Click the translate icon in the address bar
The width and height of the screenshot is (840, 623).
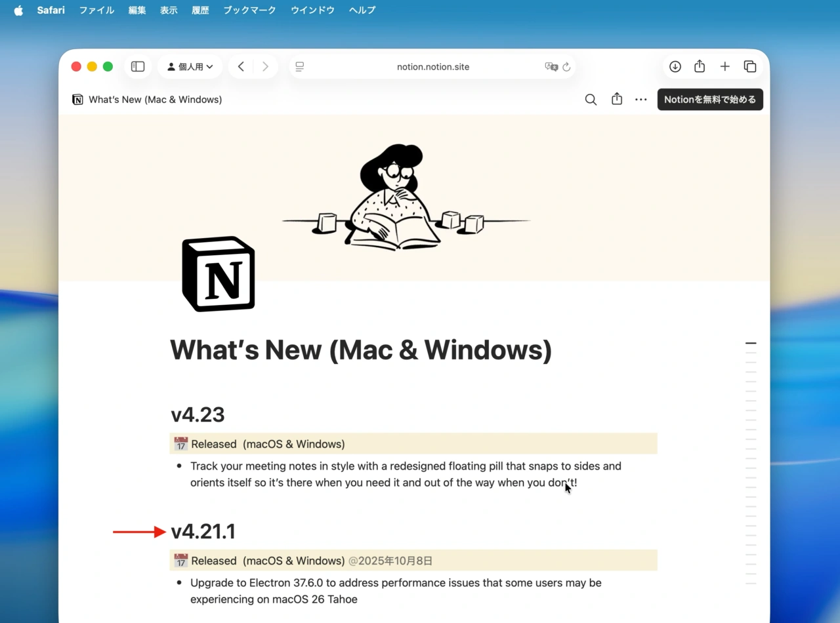[x=552, y=66]
